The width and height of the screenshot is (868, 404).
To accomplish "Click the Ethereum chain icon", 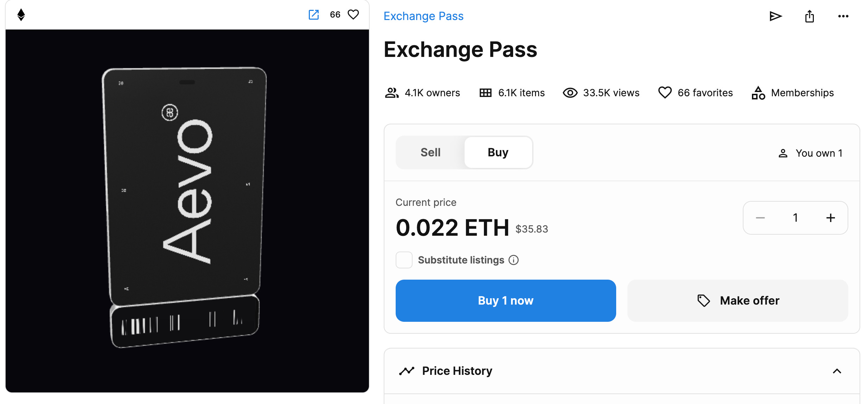I will tap(21, 14).
